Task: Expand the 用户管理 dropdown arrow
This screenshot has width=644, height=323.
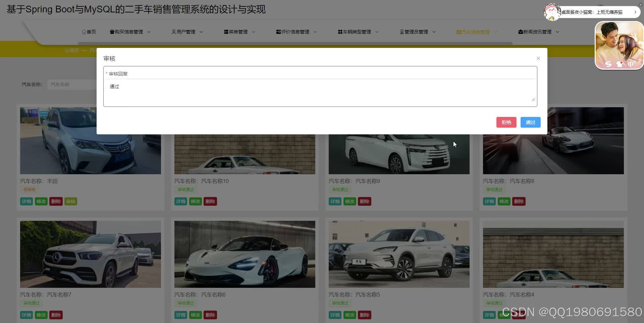Action: [201, 32]
